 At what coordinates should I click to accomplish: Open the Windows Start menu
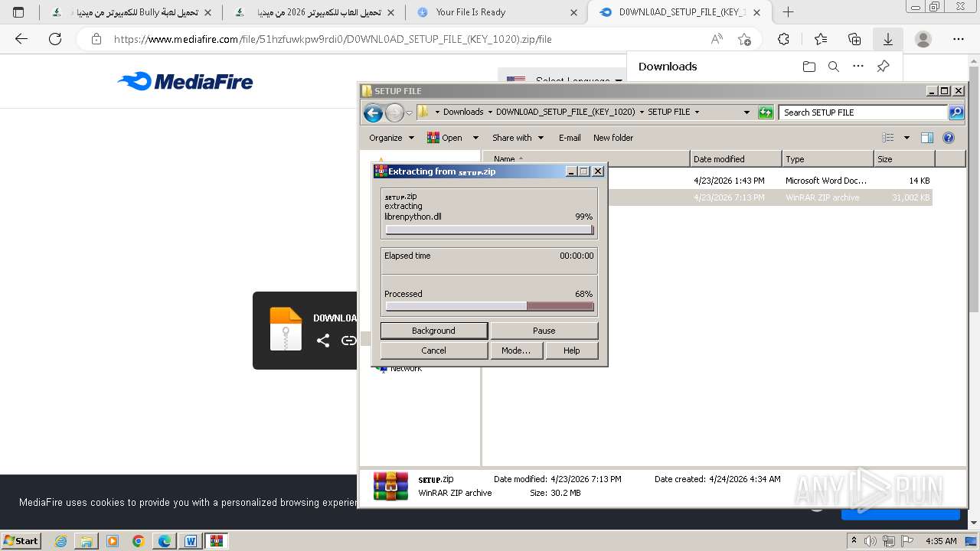click(x=21, y=540)
